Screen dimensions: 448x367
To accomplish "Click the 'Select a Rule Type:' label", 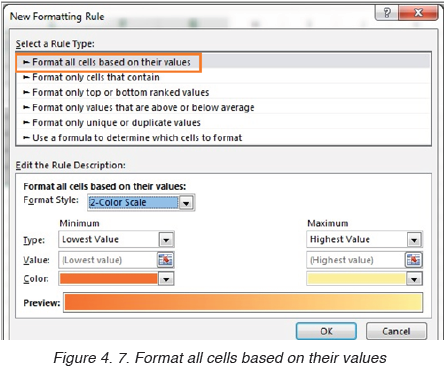I will point(55,44).
